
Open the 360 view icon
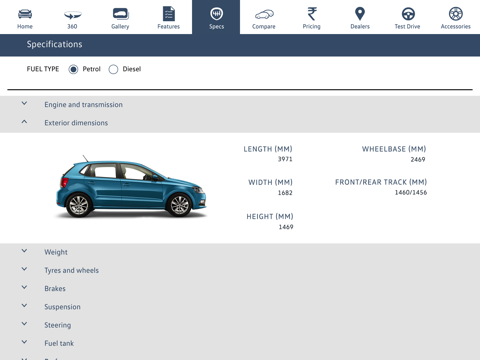coord(72,15)
